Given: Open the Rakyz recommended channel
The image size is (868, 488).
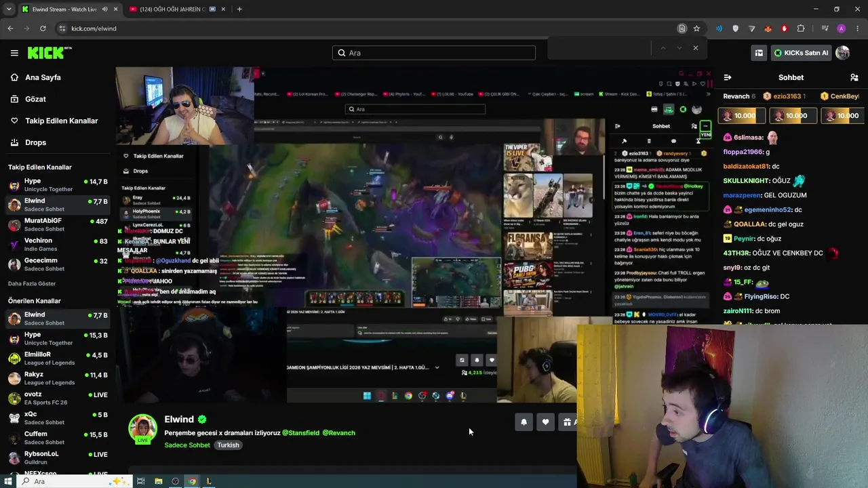Looking at the screenshot, I should [x=58, y=378].
